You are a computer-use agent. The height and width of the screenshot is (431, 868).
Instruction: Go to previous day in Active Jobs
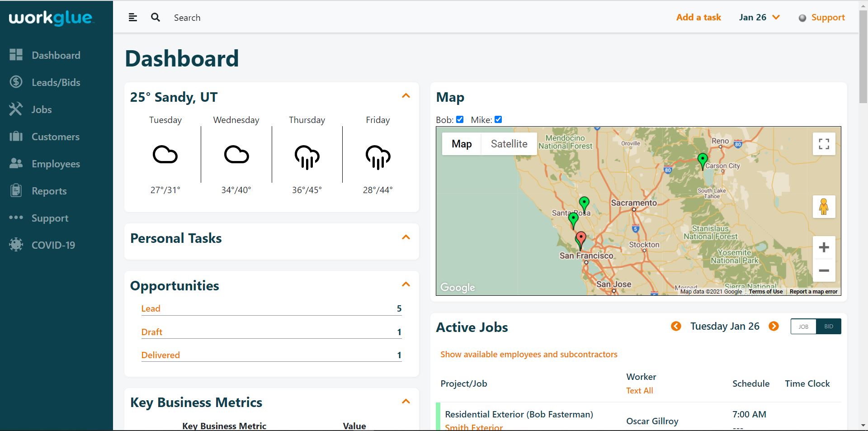point(676,326)
